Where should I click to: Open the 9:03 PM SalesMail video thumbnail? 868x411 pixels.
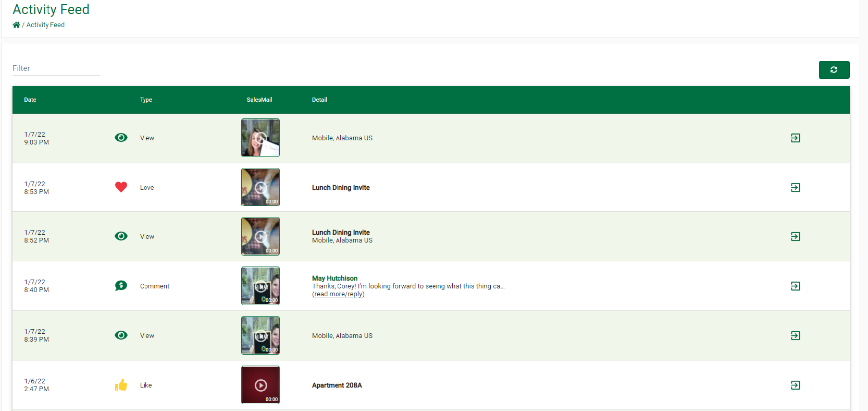click(261, 138)
